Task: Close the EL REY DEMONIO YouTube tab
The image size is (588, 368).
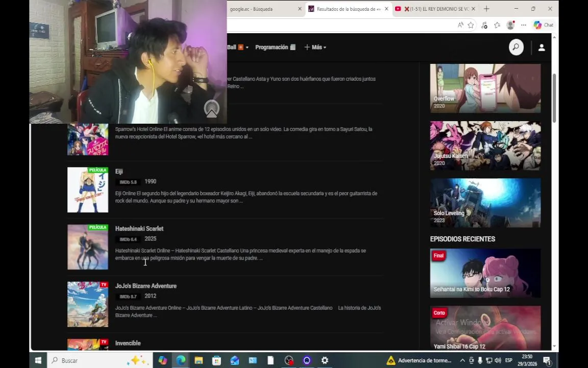Action: point(473,9)
